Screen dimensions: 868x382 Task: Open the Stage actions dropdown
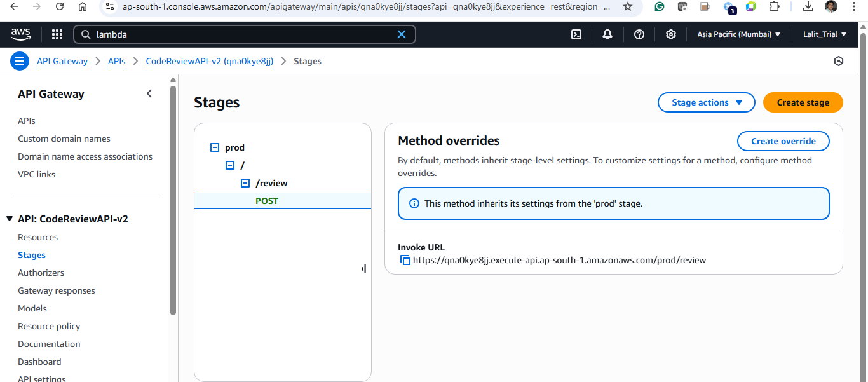(x=707, y=102)
